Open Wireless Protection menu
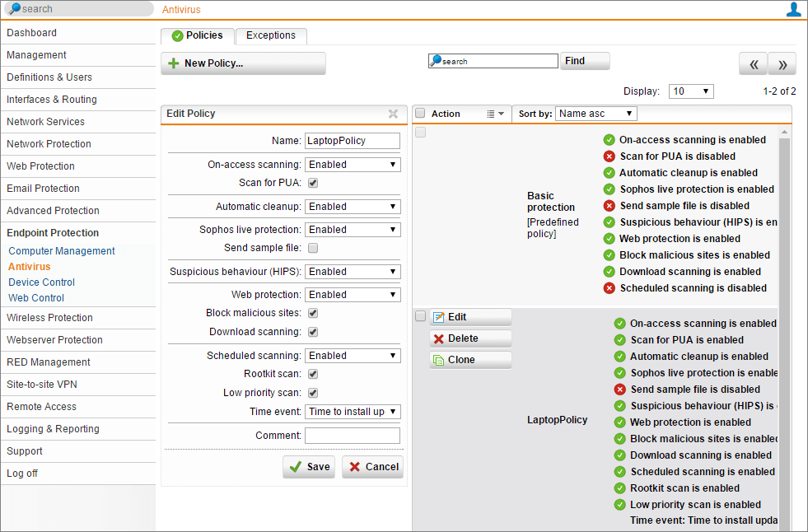Image resolution: width=808 pixels, height=532 pixels. [78, 317]
